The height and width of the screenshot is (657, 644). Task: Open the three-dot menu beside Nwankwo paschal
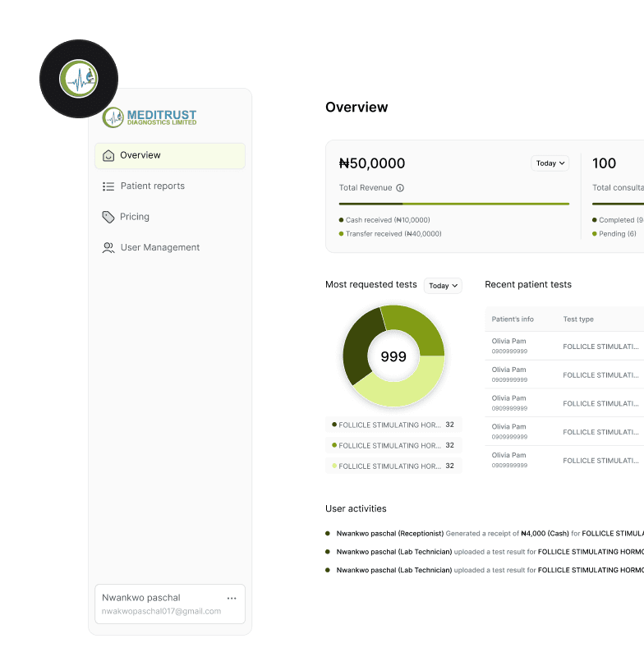[232, 599]
